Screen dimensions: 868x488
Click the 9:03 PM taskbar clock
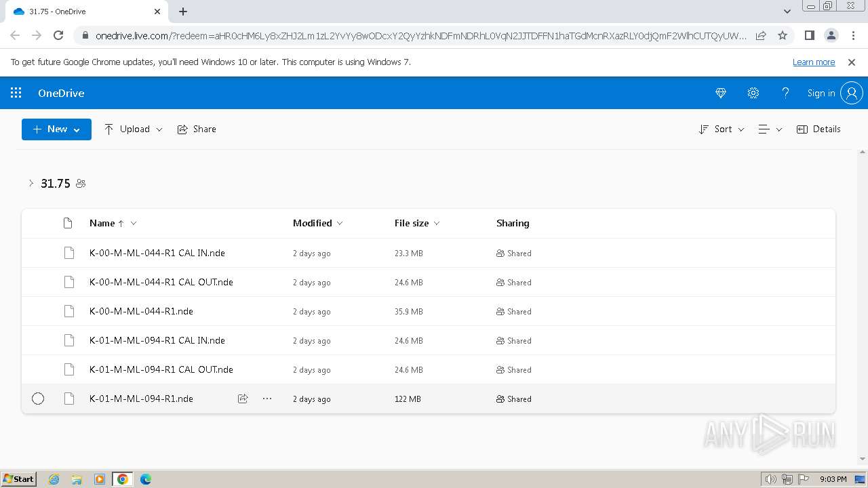click(x=833, y=479)
